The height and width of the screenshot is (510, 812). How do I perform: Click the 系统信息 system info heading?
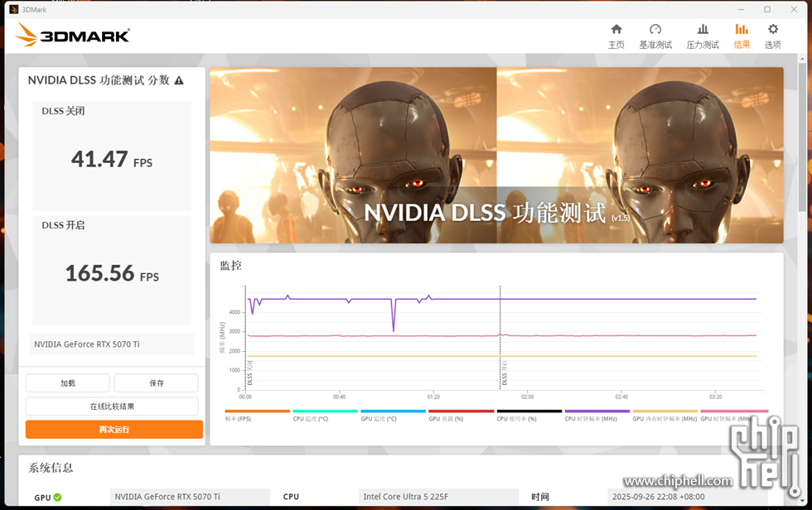(x=51, y=468)
